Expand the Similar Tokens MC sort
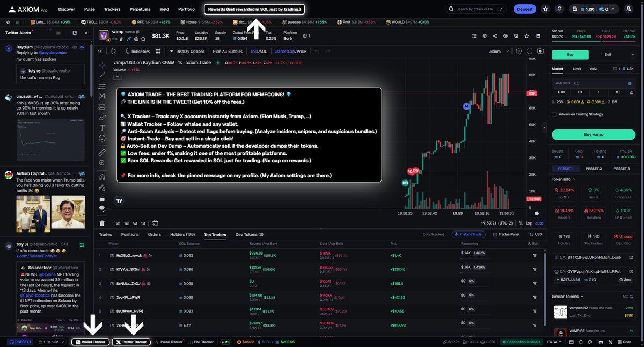This screenshot has height=347, width=644. pyautogui.click(x=627, y=296)
